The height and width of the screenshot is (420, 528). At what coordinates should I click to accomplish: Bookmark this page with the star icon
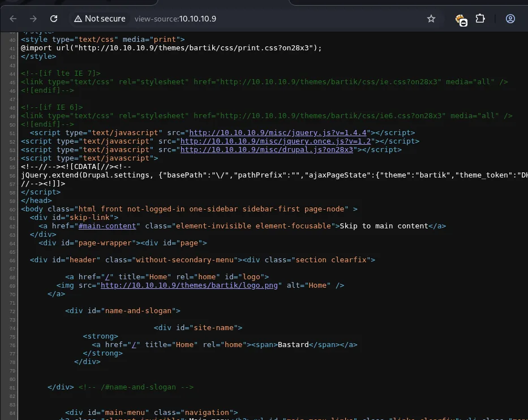(431, 19)
